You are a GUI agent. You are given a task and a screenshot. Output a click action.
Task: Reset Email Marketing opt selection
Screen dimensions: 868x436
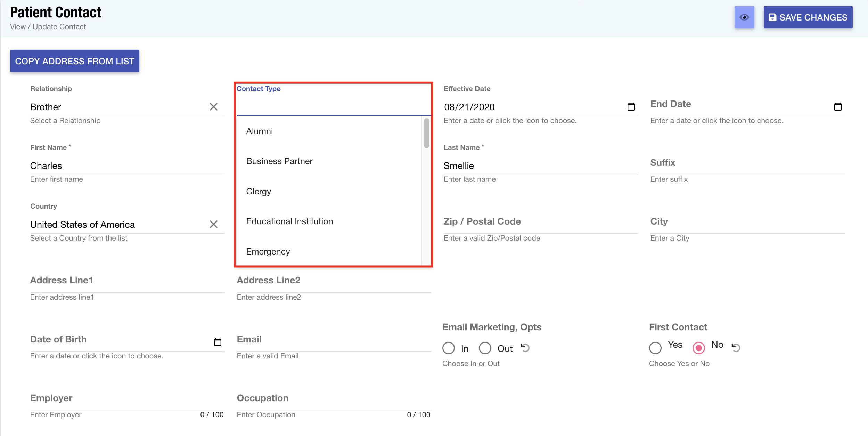pos(525,348)
